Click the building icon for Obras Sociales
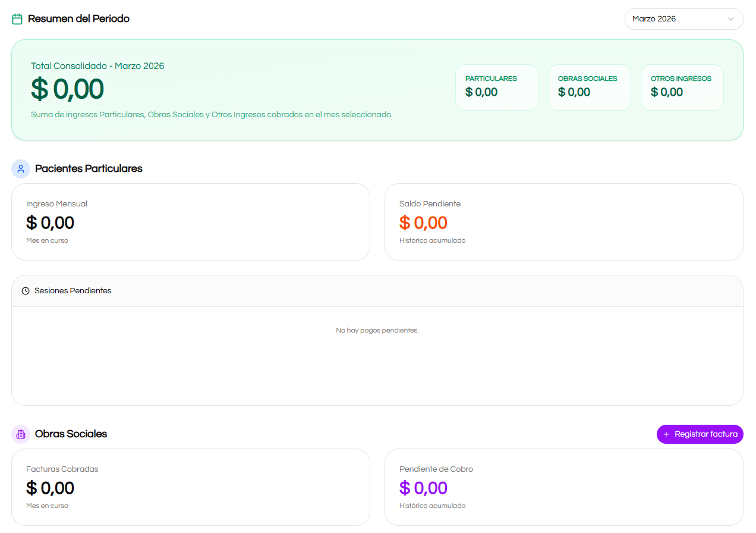Image resolution: width=756 pixels, height=533 pixels. pos(21,434)
